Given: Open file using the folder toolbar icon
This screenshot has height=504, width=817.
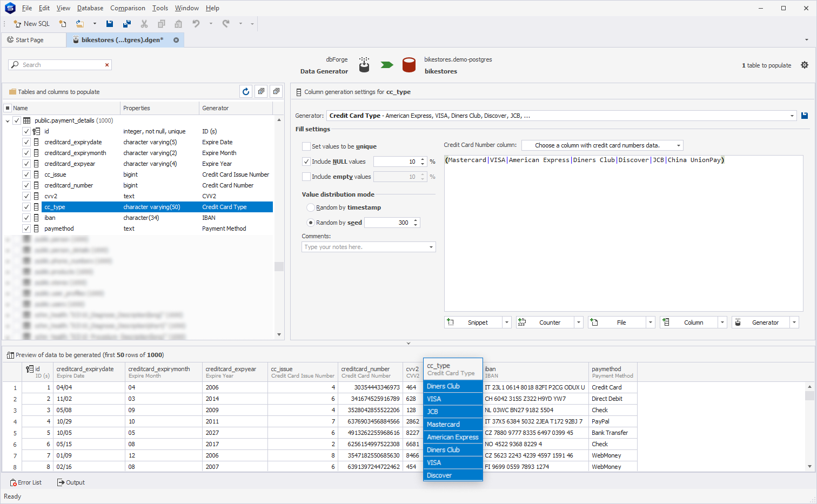Looking at the screenshot, I should [80, 24].
